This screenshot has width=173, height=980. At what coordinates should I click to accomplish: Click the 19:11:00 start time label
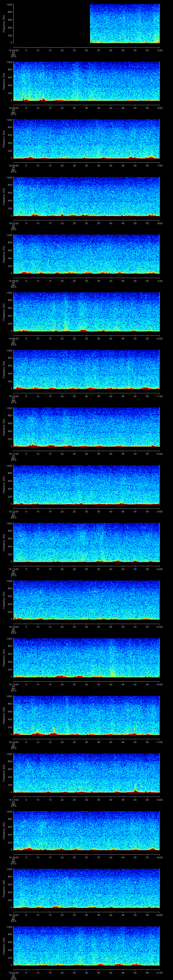coord(13,454)
